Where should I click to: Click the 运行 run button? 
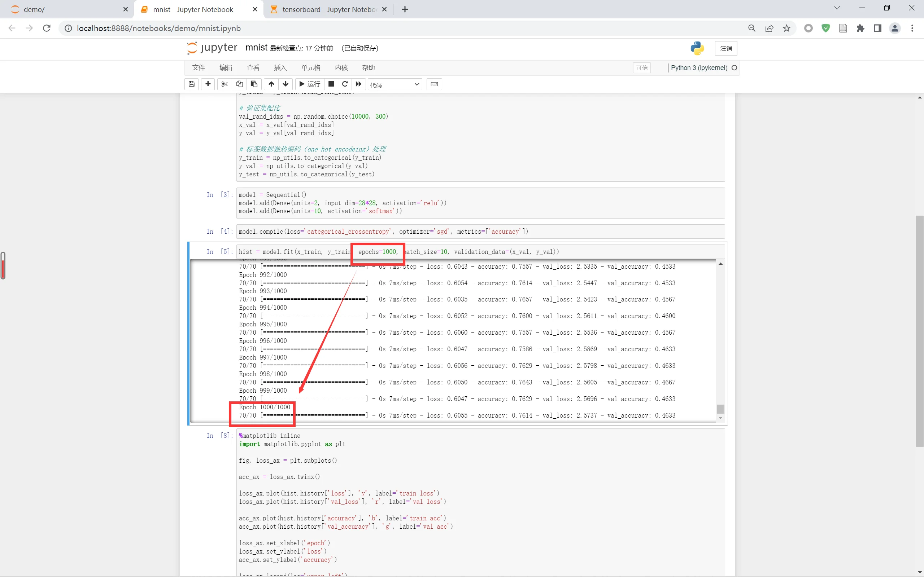310,84
